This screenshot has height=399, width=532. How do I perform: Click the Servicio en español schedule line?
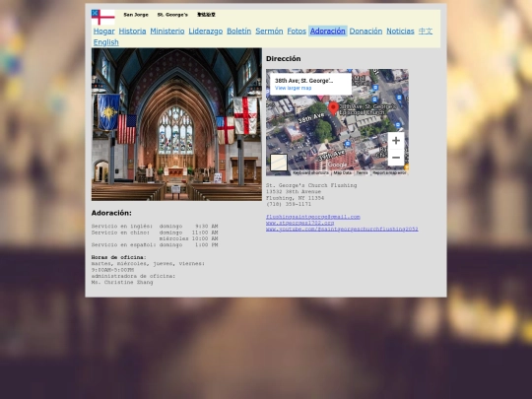[x=155, y=245]
